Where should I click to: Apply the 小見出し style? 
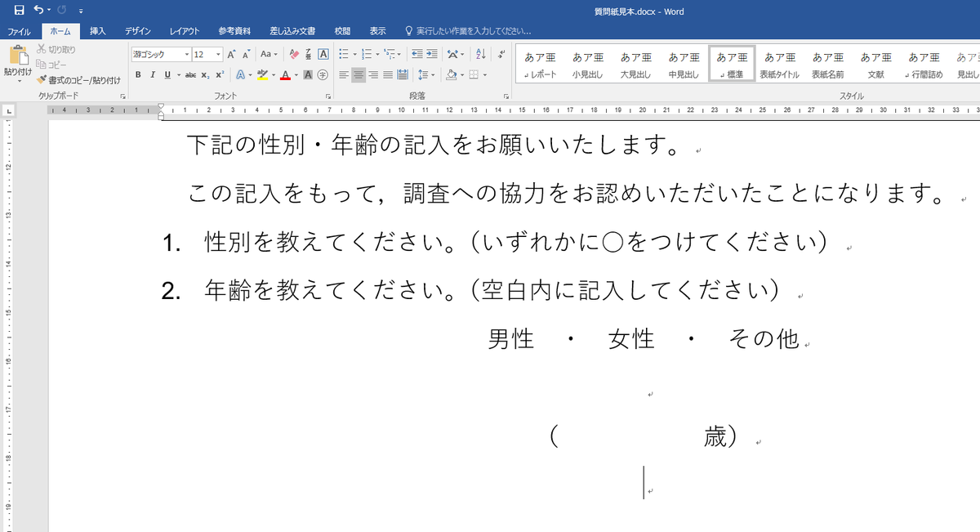click(x=588, y=65)
